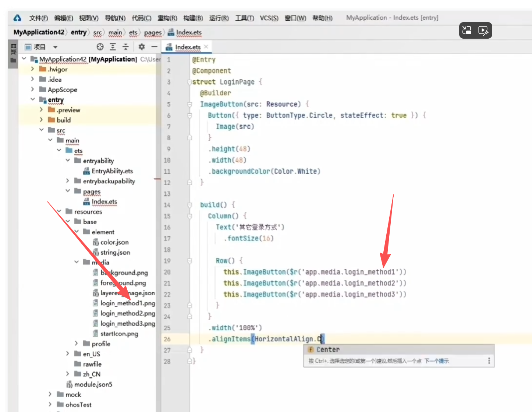Click the 下一个提示 link in the popup

tap(436, 361)
